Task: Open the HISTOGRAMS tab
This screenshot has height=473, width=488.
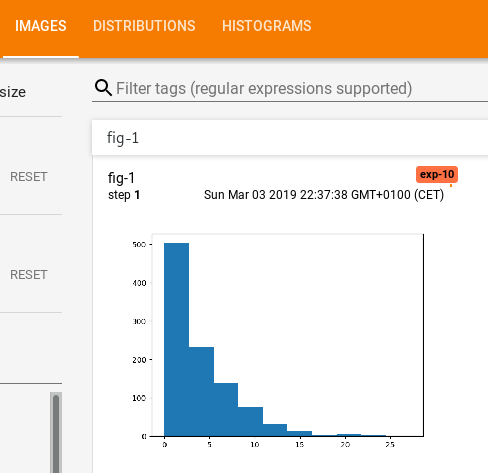Action: point(267,26)
